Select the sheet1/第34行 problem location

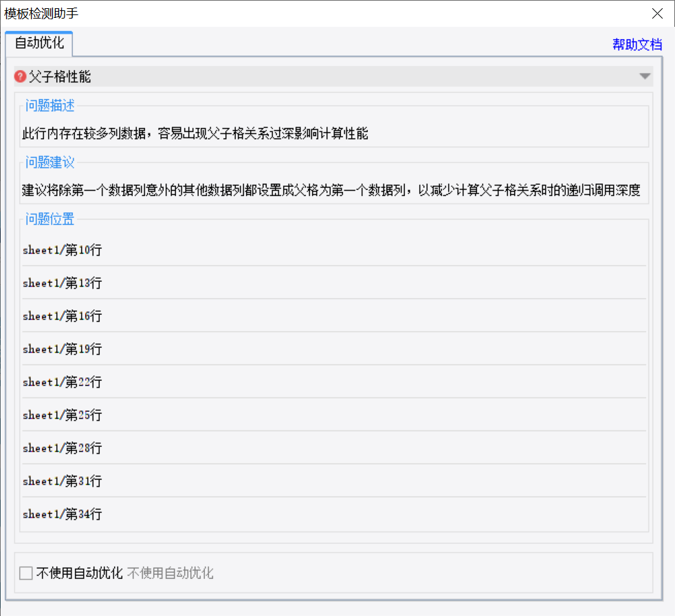pos(62,514)
